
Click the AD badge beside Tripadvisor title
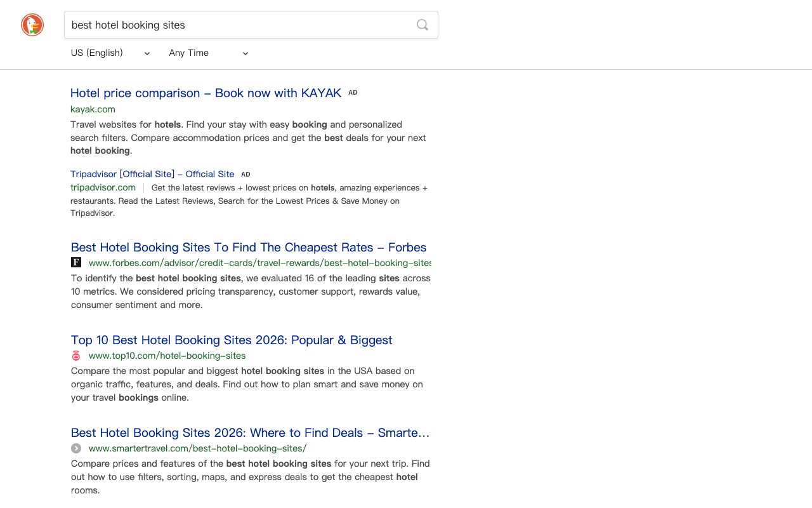(x=246, y=174)
